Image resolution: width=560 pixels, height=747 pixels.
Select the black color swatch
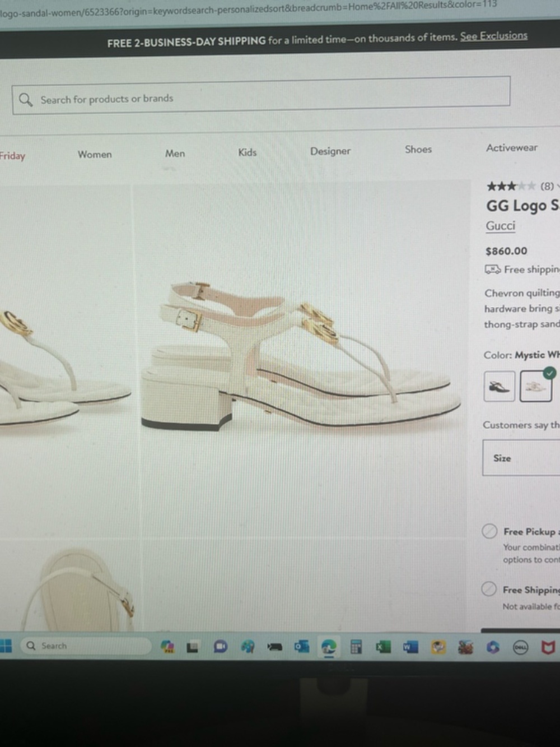tap(499, 386)
